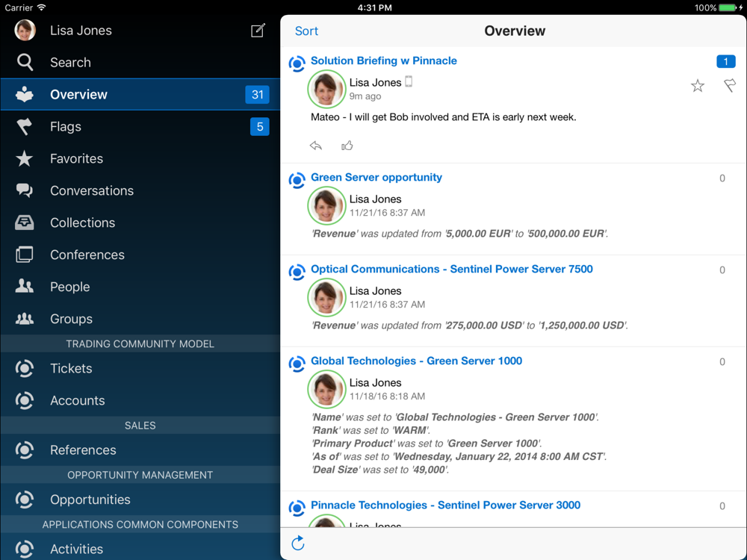
Task: Click the blue count badge showing 1
Action: [725, 61]
